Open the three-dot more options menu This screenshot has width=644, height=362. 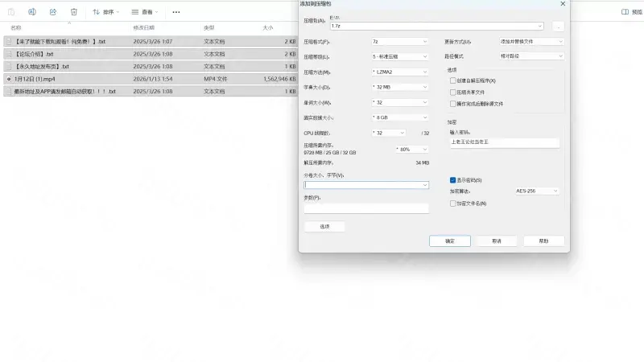point(176,12)
